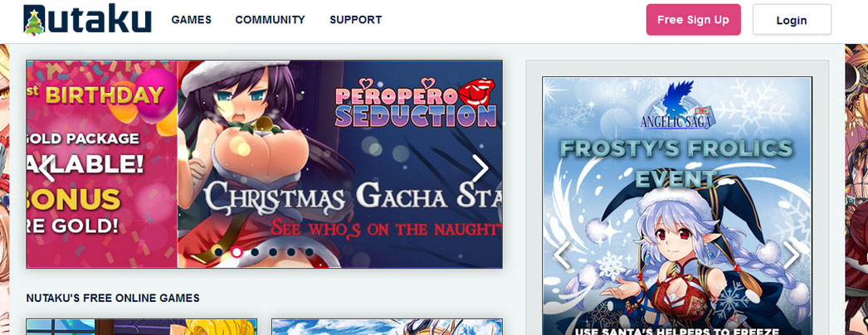The height and width of the screenshot is (335, 868).
Task: Go to next slide in main carousel
Action: coord(480,168)
